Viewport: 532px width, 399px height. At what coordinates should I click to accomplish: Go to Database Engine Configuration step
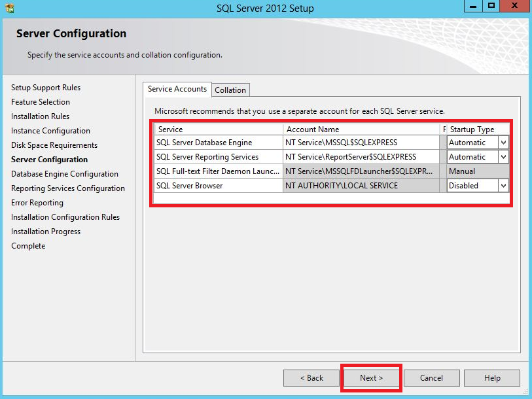click(x=65, y=174)
